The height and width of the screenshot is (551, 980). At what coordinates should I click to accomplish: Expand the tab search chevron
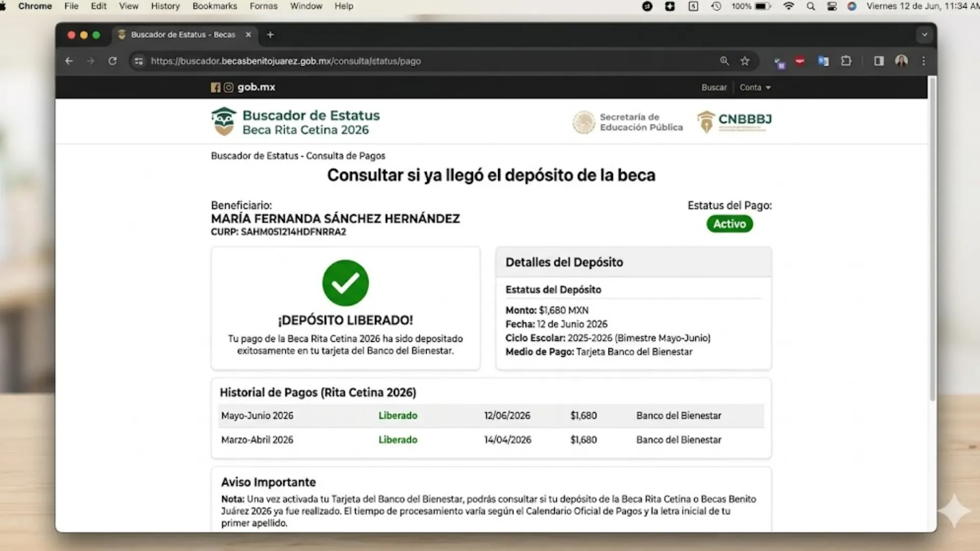(x=924, y=35)
